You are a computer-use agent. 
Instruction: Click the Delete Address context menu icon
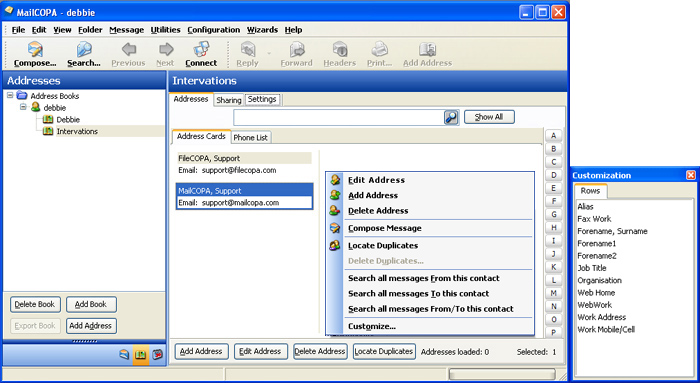tap(335, 210)
